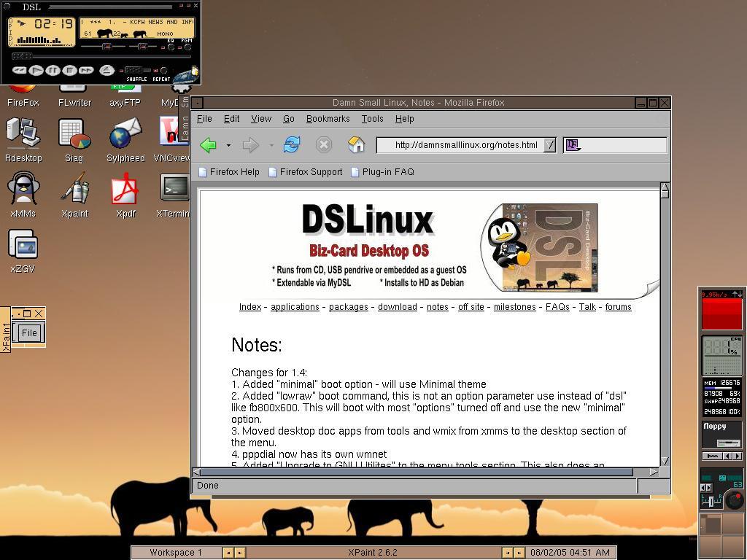
Task: Click the Firefox Reload button
Action: [292, 144]
